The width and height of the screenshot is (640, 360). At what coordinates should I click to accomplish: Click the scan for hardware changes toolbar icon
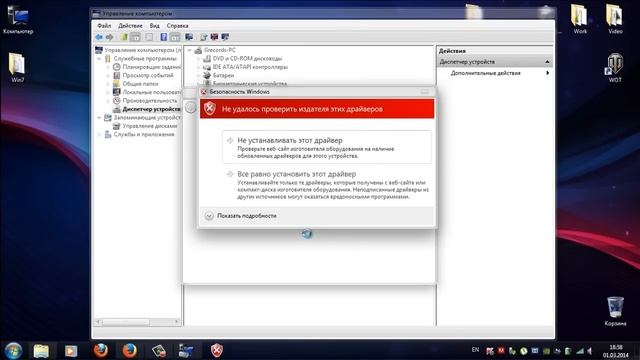point(189,37)
